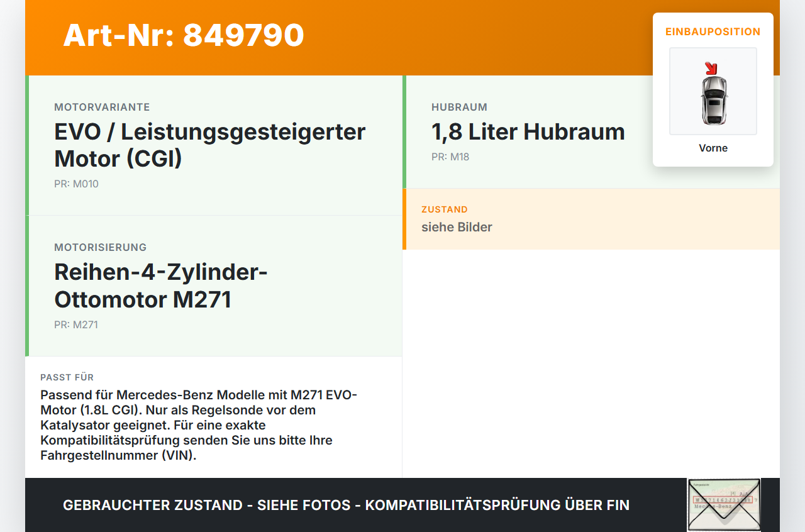
Task: Select the Art-Nr: 849790 heading
Action: (x=184, y=35)
